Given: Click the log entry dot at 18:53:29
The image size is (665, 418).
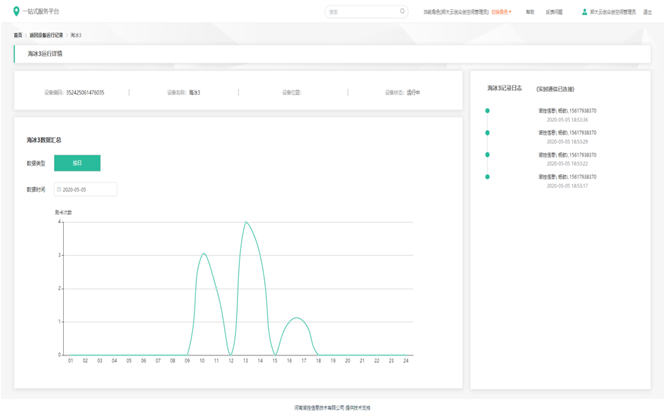Looking at the screenshot, I should click(x=487, y=133).
